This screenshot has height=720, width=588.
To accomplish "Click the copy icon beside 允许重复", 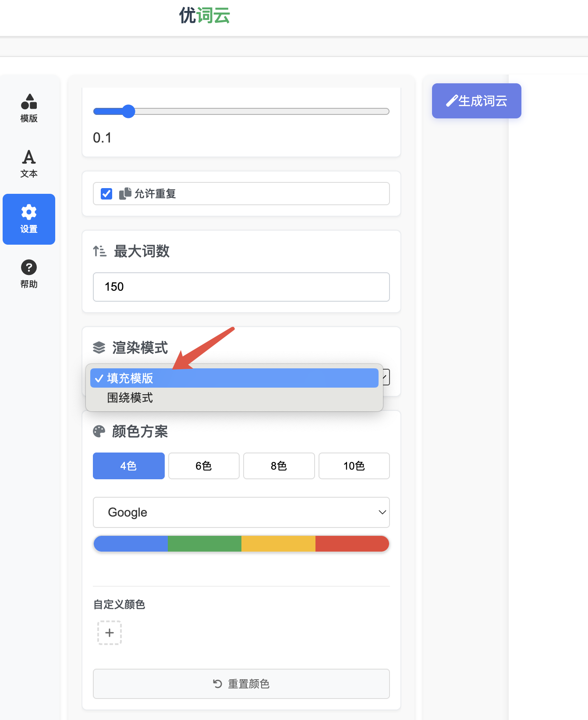I will tap(125, 193).
